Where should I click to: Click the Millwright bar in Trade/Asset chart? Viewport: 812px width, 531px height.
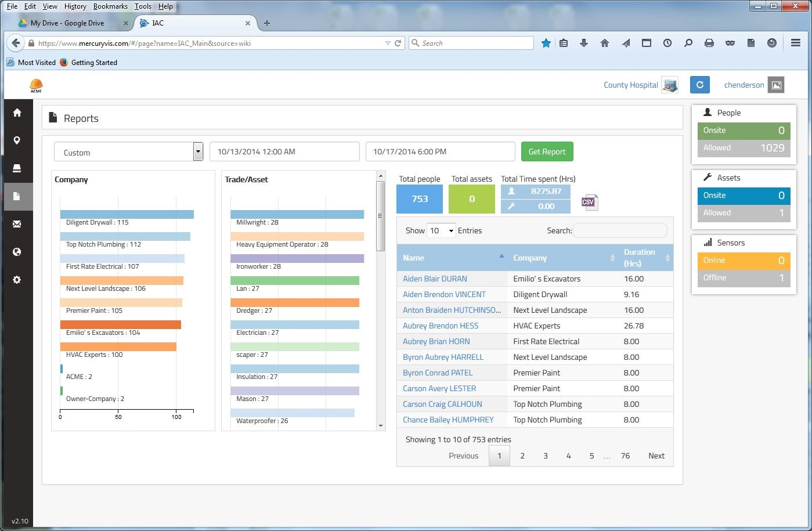[x=297, y=215]
